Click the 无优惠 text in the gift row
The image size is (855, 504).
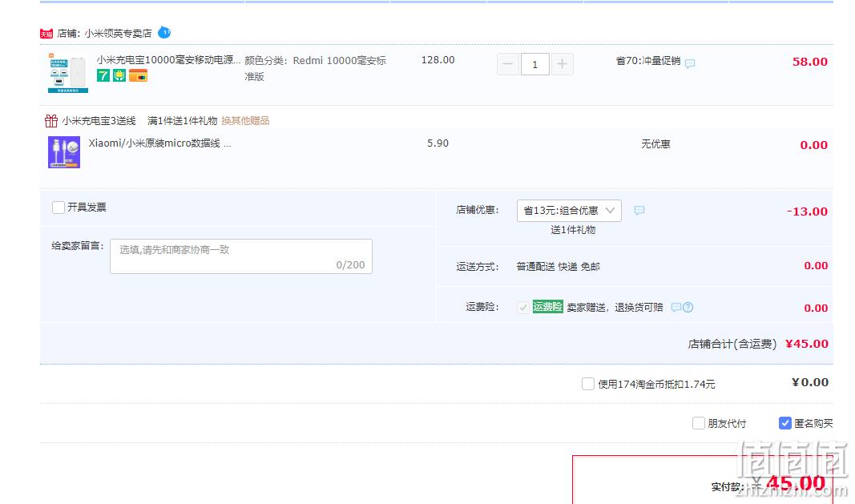click(x=655, y=144)
